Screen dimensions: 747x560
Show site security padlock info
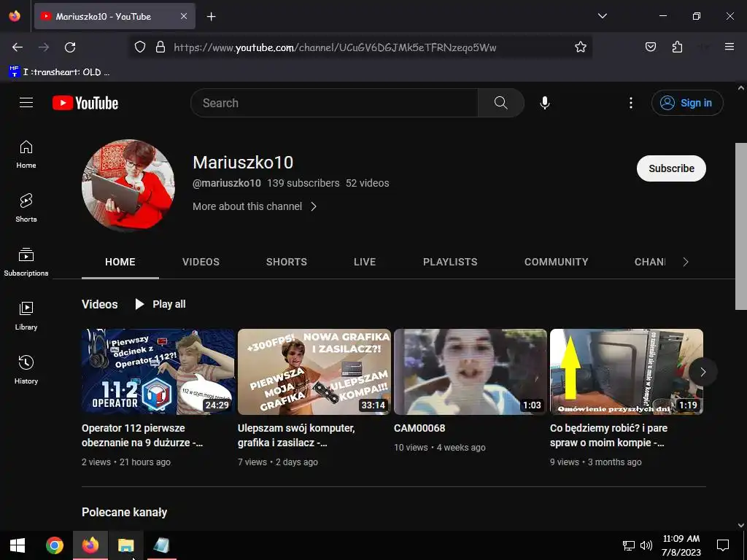click(160, 47)
